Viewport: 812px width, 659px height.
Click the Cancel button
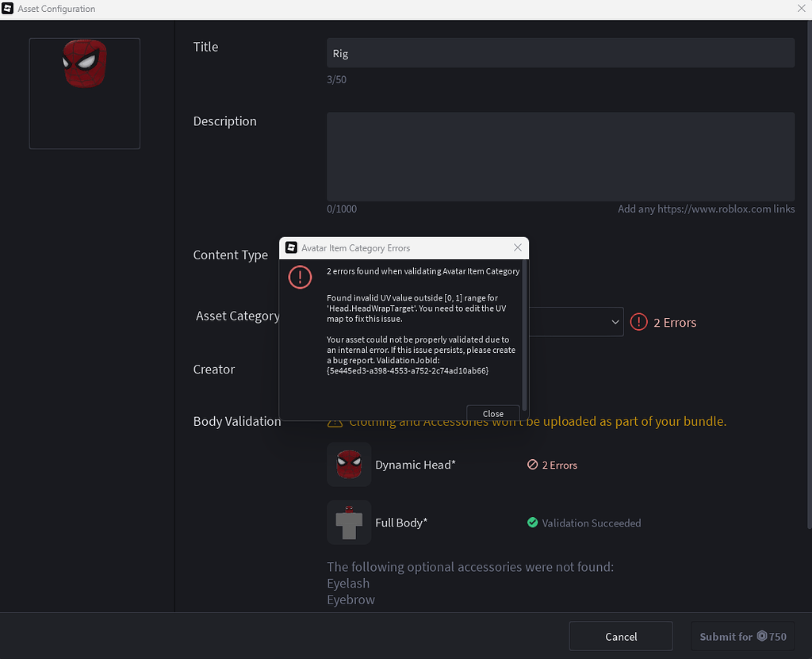point(621,636)
